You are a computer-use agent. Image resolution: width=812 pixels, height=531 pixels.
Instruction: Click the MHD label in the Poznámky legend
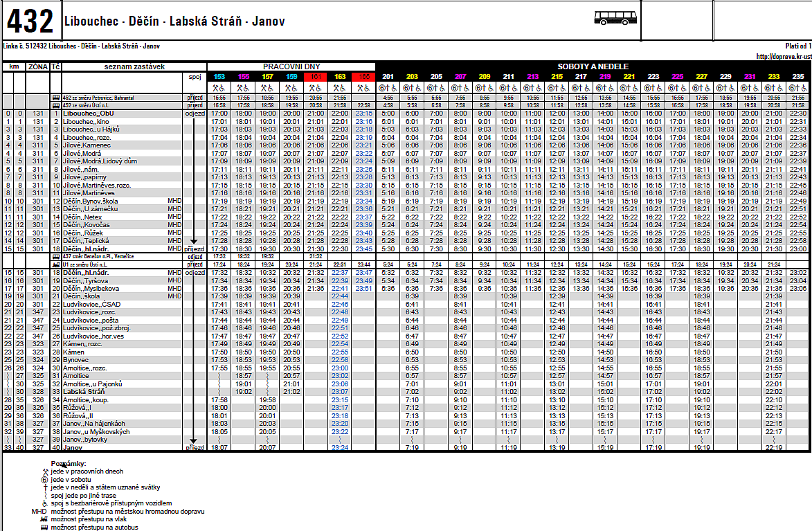pyautogui.click(x=39, y=512)
